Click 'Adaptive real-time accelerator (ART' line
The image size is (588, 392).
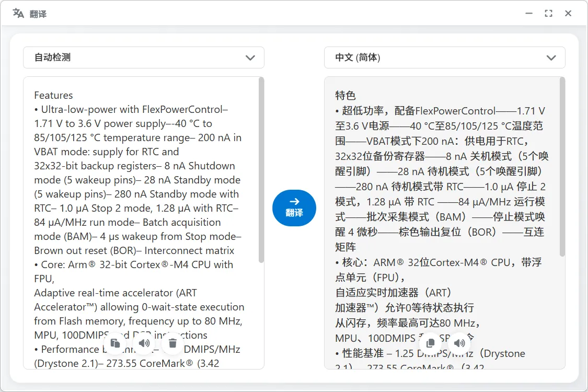(115, 293)
